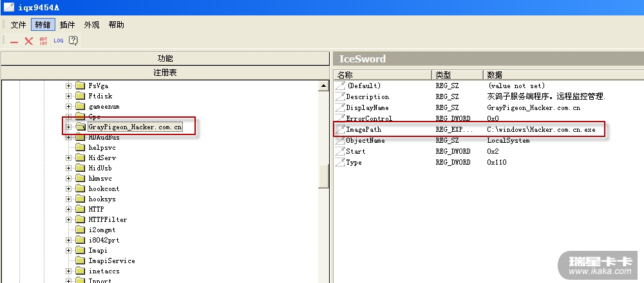This screenshot has width=644, height=283.
Task: Click the data cell 'C:\windows\Hacker.com.cn.exe'
Action: point(541,130)
